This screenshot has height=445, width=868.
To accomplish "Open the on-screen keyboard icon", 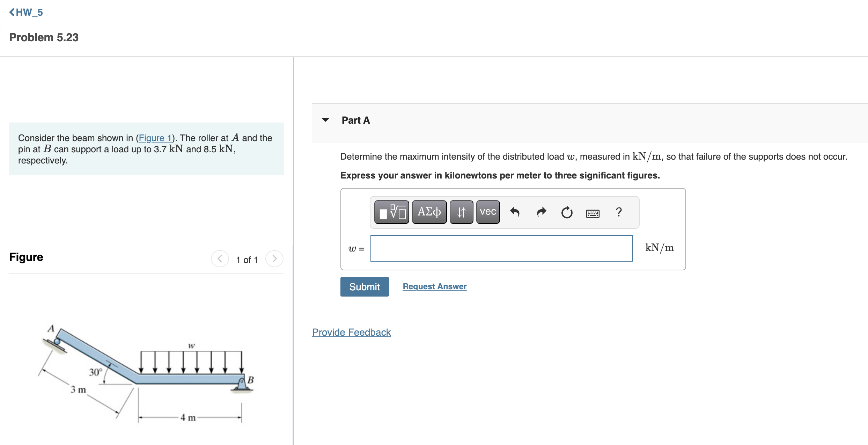I will pyautogui.click(x=593, y=213).
